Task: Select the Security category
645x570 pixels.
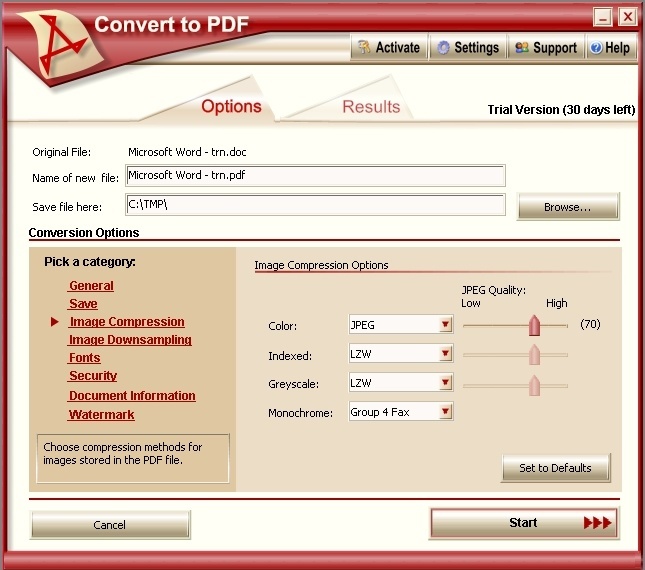Action: coord(93,376)
